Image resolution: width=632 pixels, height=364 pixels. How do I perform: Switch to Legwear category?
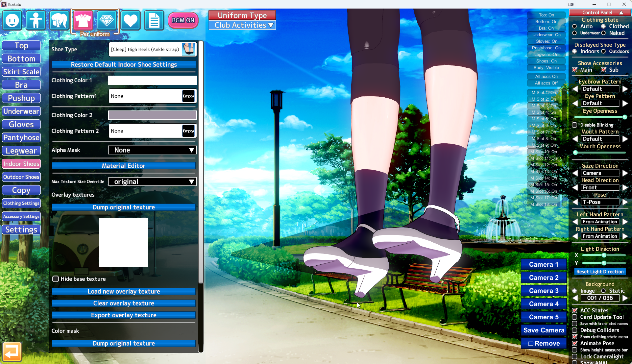point(21,151)
